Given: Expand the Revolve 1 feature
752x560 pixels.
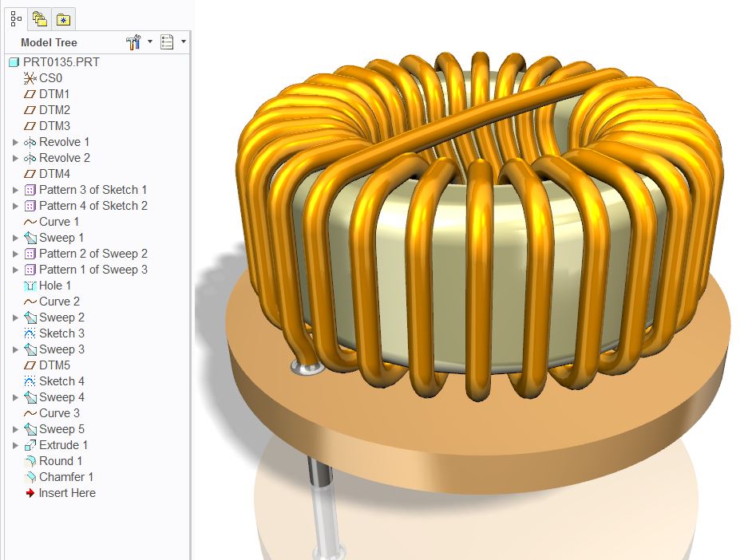Looking at the screenshot, I should click(15, 142).
